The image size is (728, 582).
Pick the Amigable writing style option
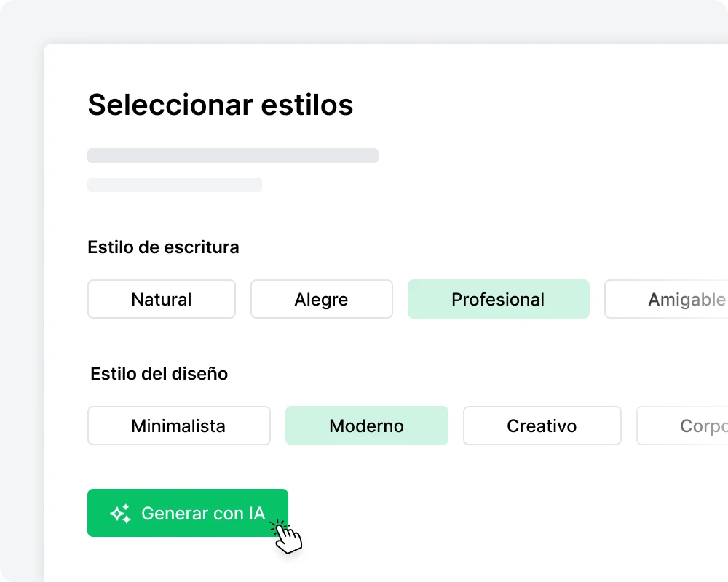(x=686, y=300)
